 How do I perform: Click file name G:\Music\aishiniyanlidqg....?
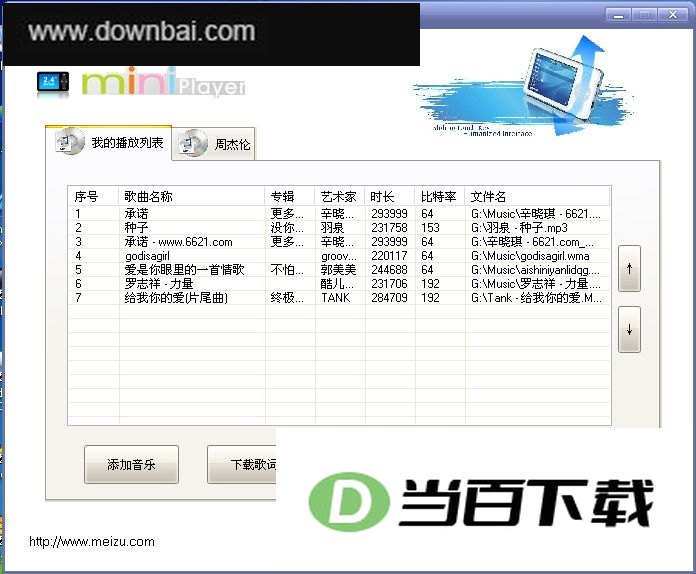coord(535,269)
